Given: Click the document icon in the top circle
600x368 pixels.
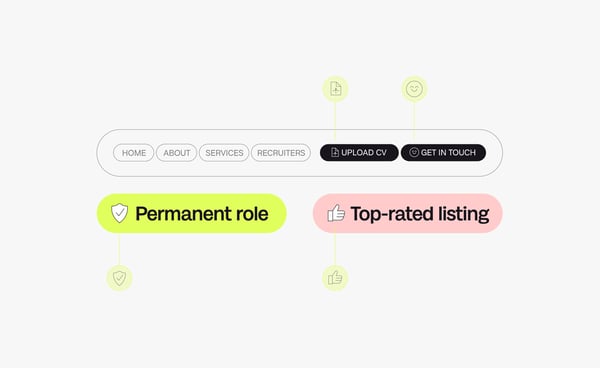Looking at the screenshot, I should (x=336, y=89).
